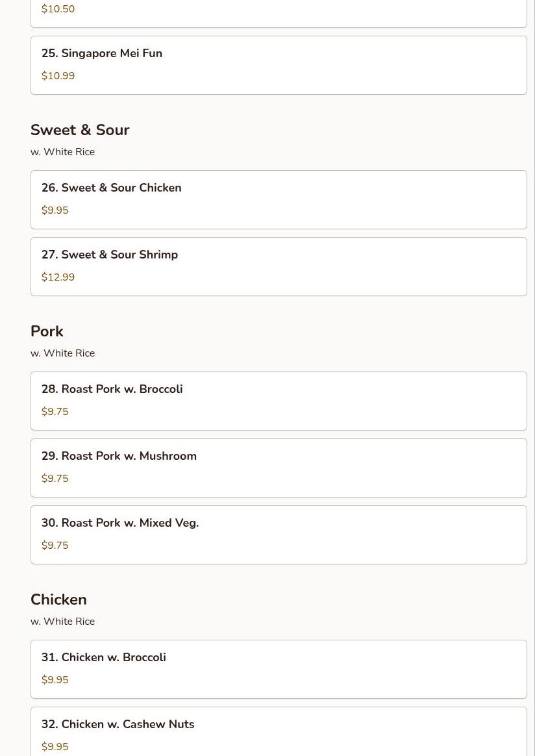Click the Sweet & Sour section heading
Screen dimensions: 548x756
tap(80, 130)
